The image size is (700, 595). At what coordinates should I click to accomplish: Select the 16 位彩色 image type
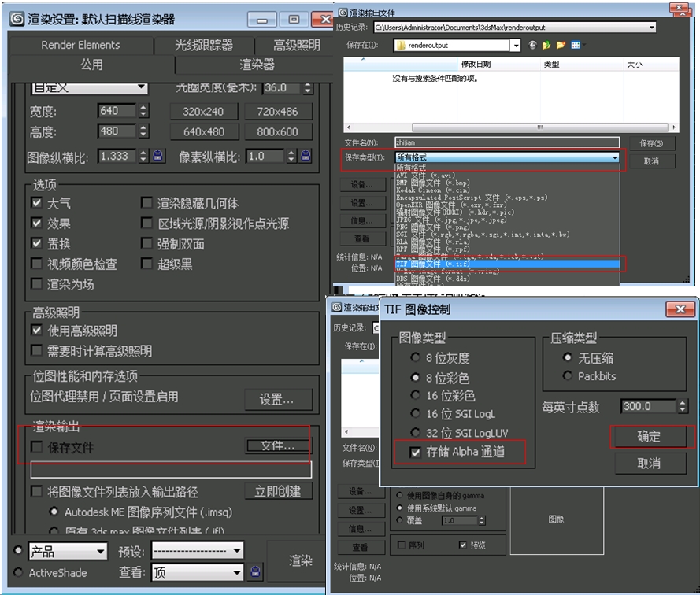(x=415, y=395)
